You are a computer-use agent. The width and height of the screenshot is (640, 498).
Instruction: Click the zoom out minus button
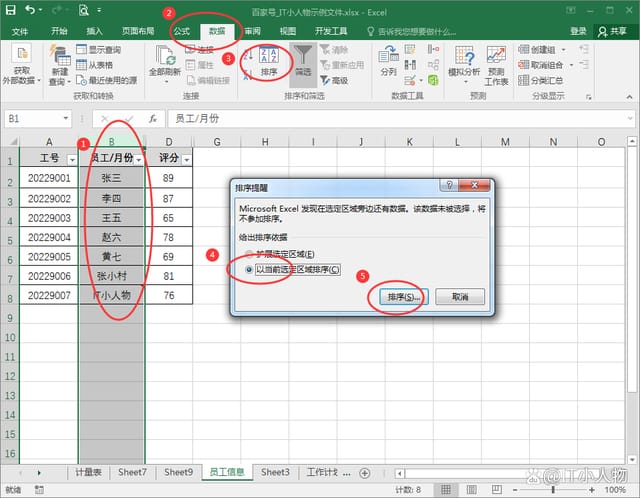[516, 489]
